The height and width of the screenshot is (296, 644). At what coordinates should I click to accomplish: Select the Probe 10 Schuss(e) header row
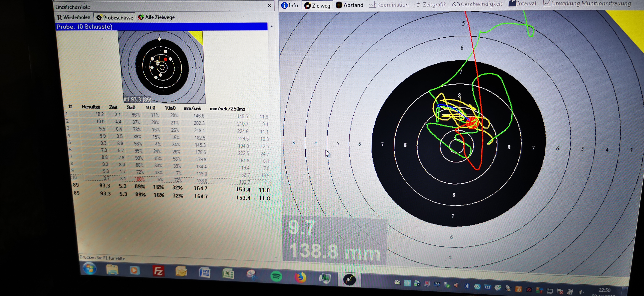[x=161, y=27]
